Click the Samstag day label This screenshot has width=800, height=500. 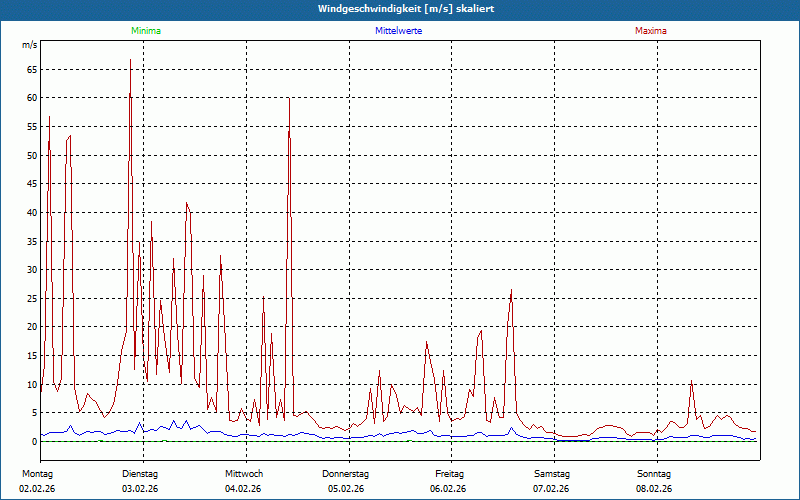551,473
